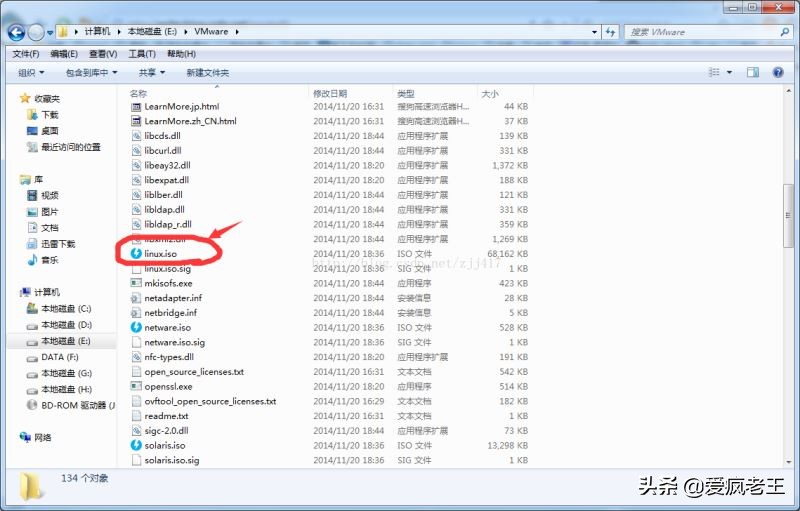Open the address bar history dropdown
Viewport: 800px width, 511px height.
(x=594, y=32)
